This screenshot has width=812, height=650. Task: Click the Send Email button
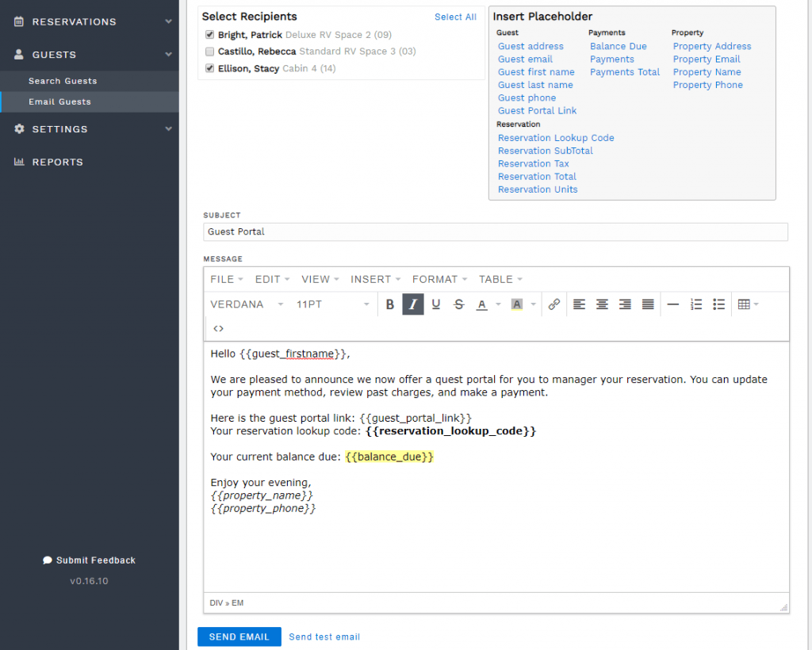coord(239,637)
